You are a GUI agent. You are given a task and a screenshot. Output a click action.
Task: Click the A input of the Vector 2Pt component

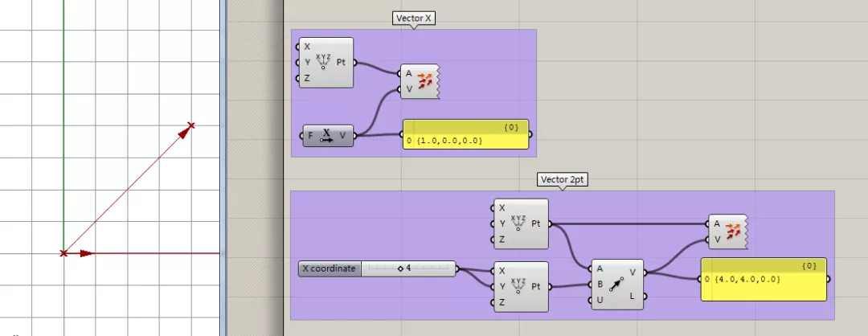point(600,269)
